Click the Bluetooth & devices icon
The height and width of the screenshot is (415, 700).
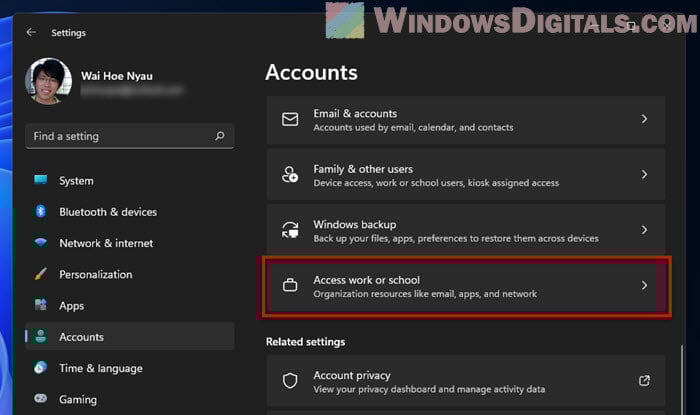[41, 211]
